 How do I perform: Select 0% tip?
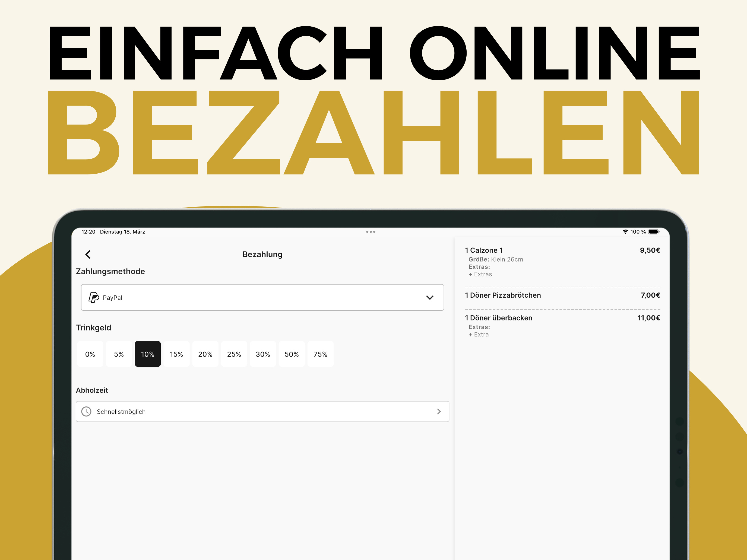[90, 354]
